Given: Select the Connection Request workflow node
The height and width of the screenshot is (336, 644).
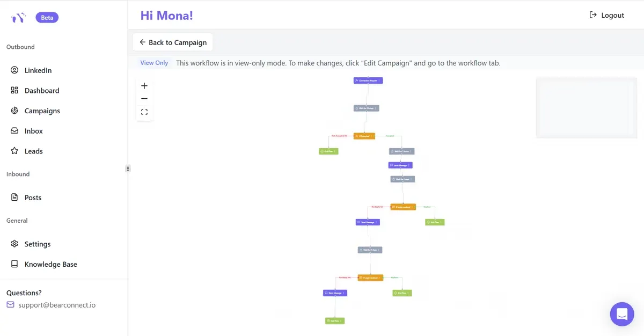Looking at the screenshot, I should [x=368, y=81].
